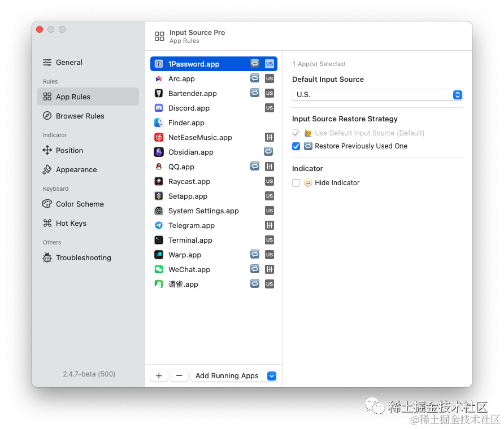Click the NetEaseMusic app icon
The image size is (504, 429).
[x=159, y=137]
